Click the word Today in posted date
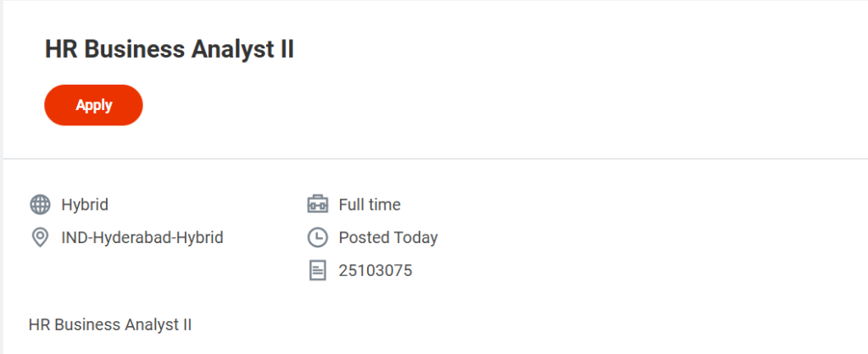 pos(415,238)
